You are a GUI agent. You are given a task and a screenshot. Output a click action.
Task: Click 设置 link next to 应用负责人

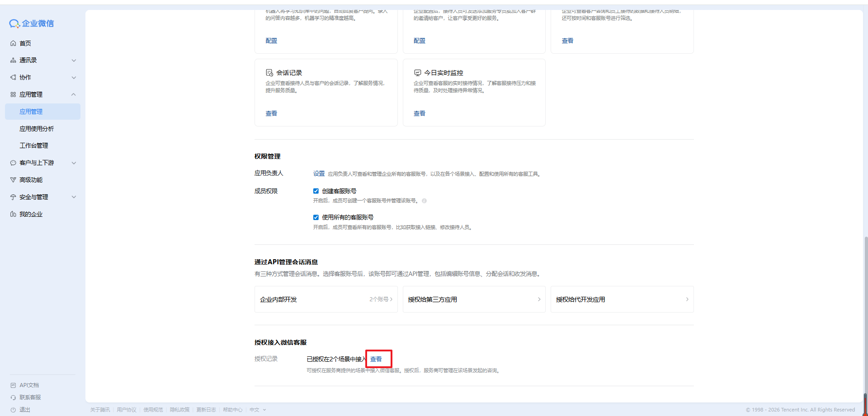[319, 173]
